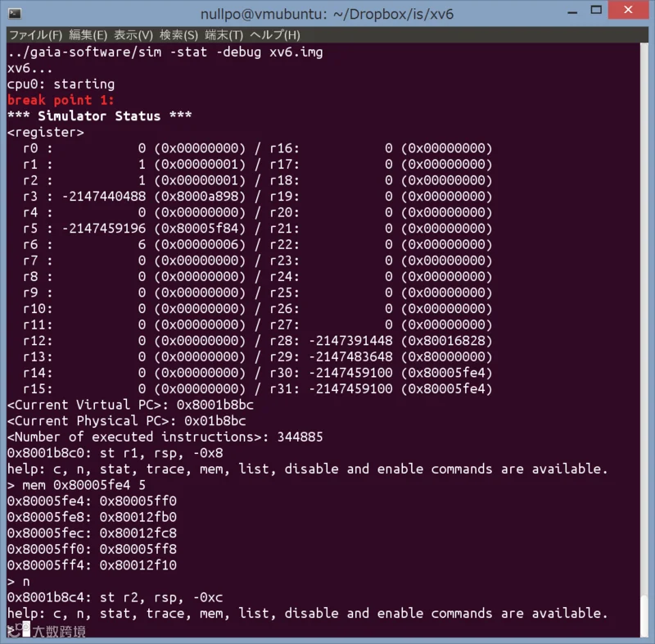Click the Current Virtual PC value 0x8001b8bc
Image resolution: width=655 pixels, height=644 pixels.
coord(215,405)
